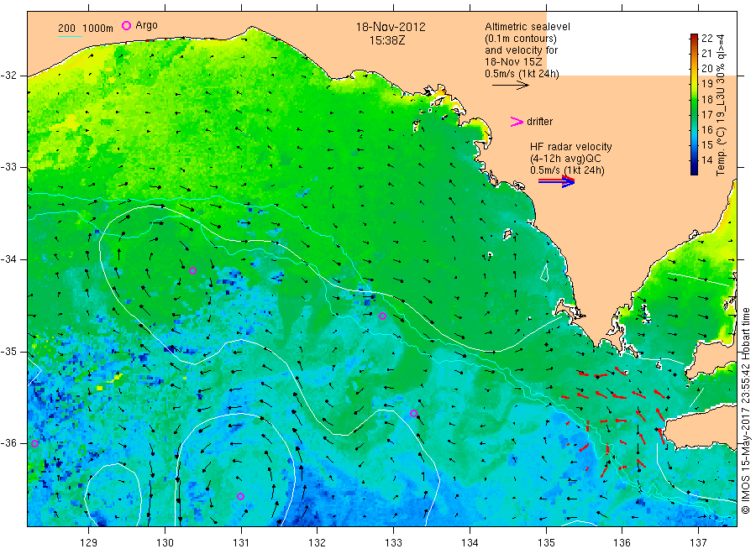756x554 pixels.
Task: Select the Argo float marker near 133.3E, 35.7S
Action: pyautogui.click(x=413, y=413)
